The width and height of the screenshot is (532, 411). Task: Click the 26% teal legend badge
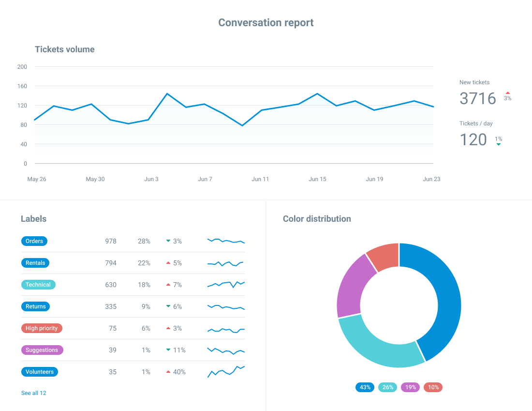click(x=387, y=387)
